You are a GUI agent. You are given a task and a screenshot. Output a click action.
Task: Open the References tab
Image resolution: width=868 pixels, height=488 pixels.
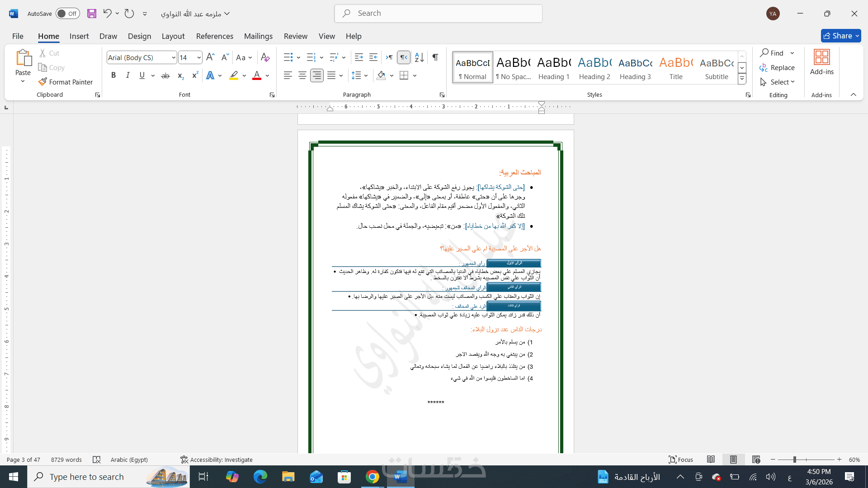(214, 36)
